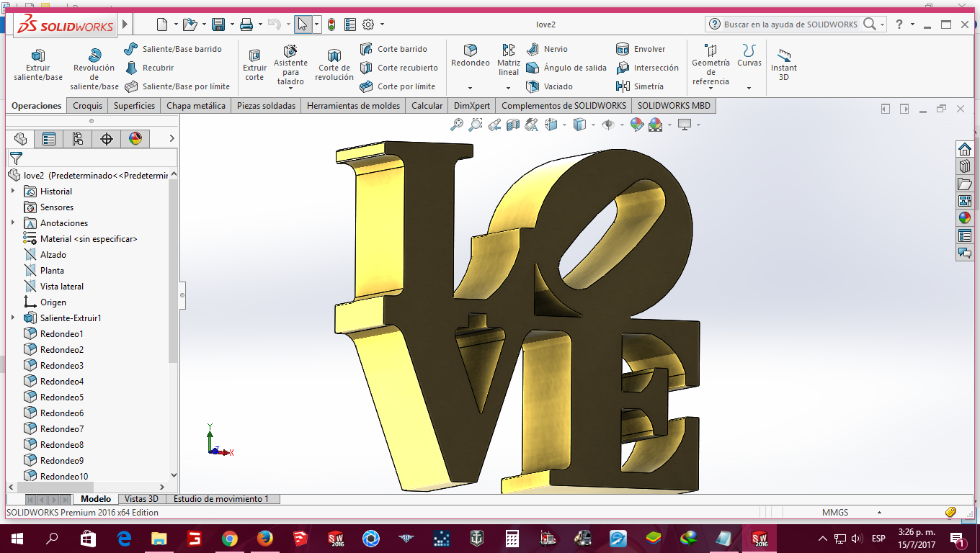Open the DisplayManager appearance tab icon
This screenshot has height=553, width=980.
point(135,139)
